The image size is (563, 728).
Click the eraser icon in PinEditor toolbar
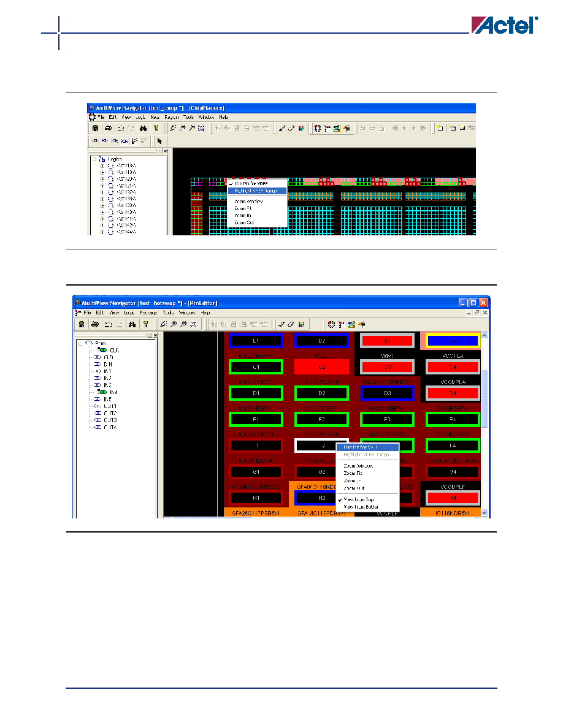291,324
